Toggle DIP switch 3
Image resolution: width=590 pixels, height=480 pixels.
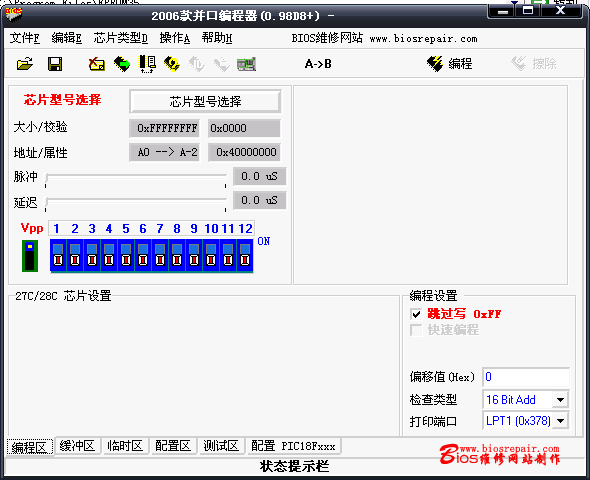tap(92, 255)
